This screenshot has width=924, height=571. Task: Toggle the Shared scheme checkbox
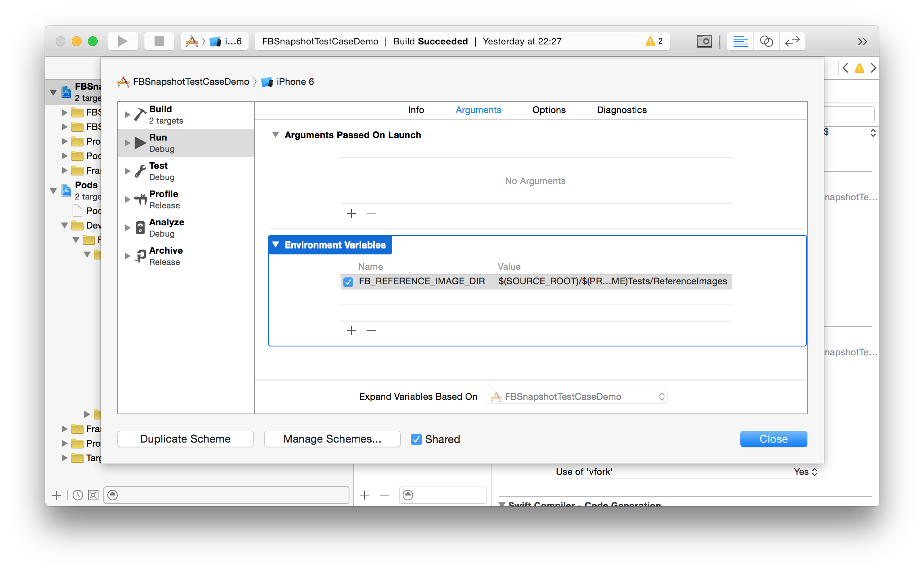coord(416,439)
